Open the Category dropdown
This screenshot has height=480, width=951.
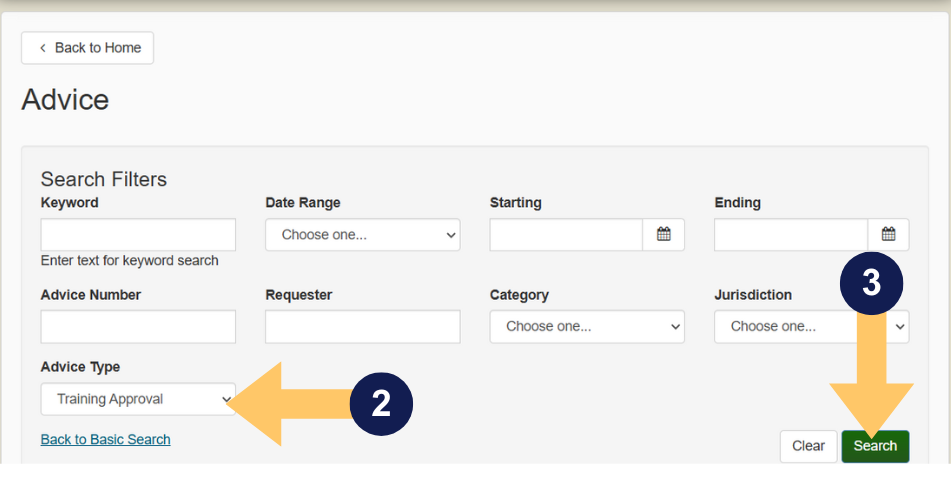(587, 327)
